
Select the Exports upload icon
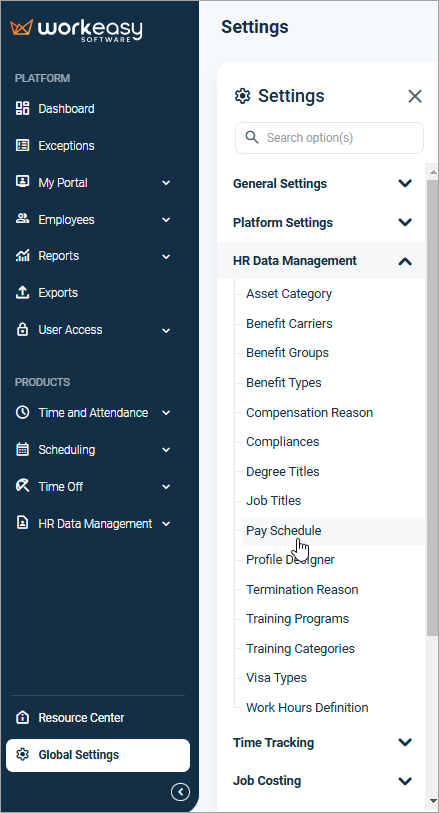click(22, 292)
